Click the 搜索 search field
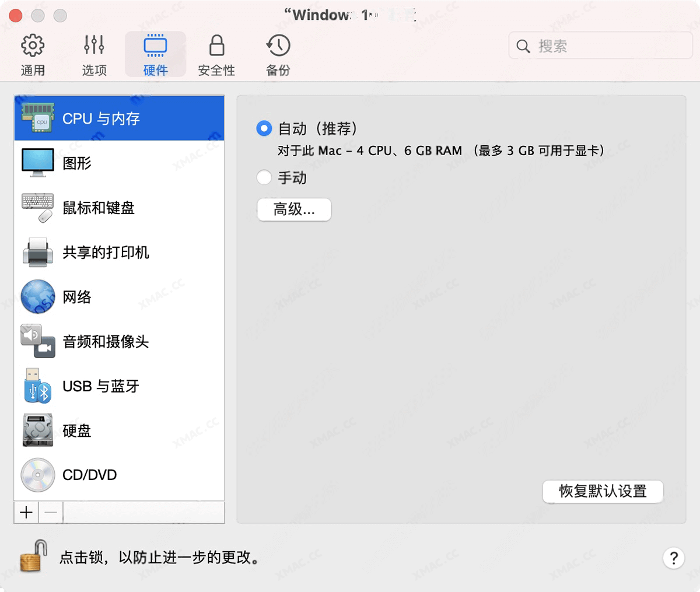Viewport: 700px width, 592px height. click(x=600, y=45)
